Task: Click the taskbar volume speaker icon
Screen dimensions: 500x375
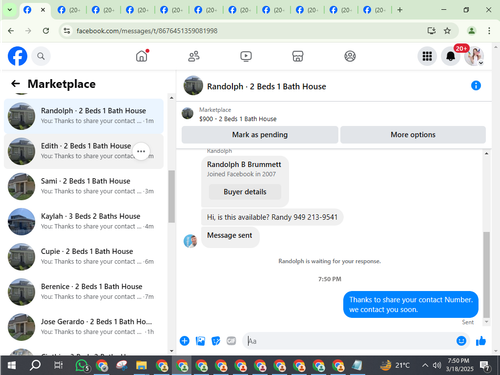Action: click(x=436, y=365)
